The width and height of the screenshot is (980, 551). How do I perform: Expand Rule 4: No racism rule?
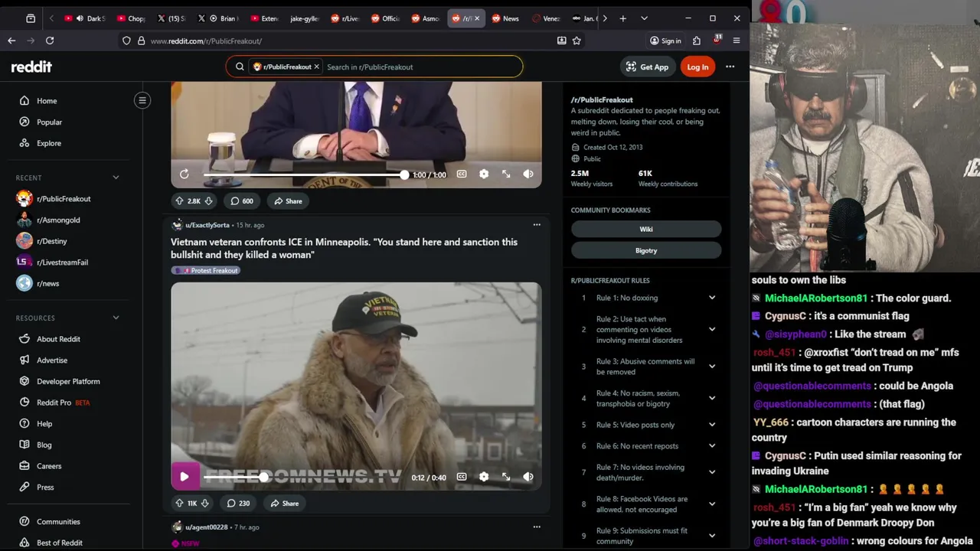click(647, 398)
